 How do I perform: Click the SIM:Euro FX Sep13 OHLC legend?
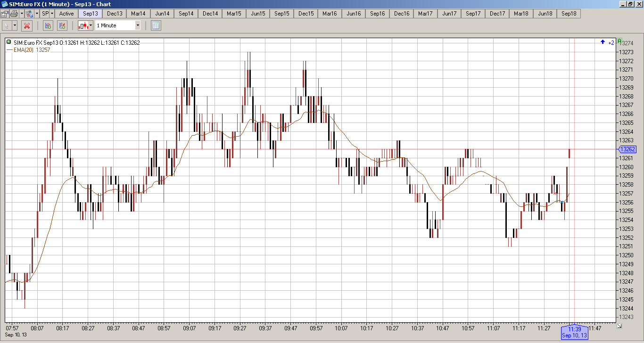pos(77,43)
